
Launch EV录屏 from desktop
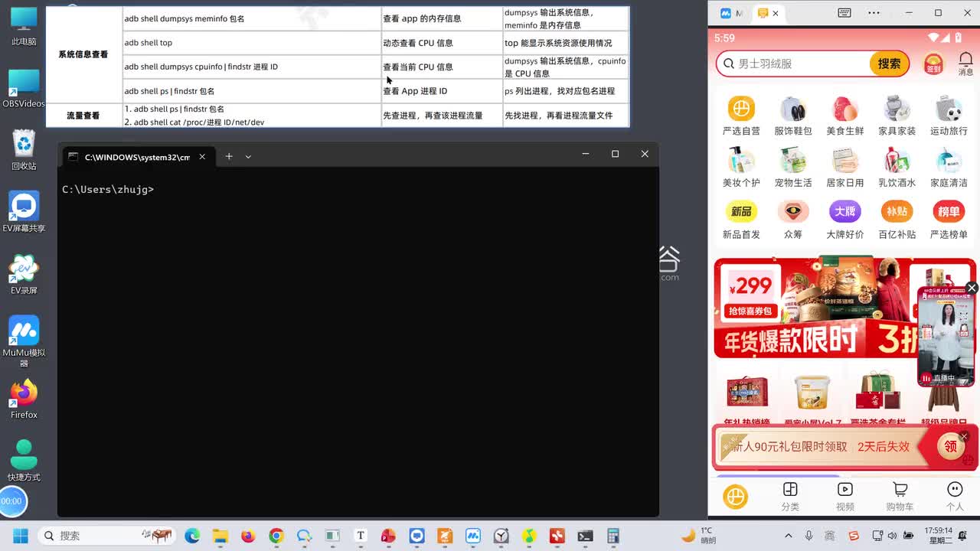click(x=24, y=274)
